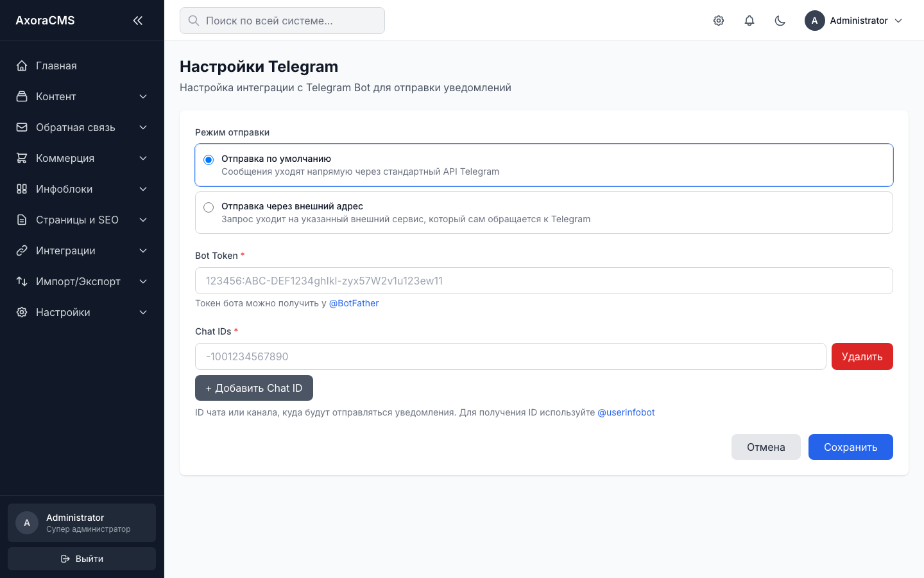The image size is (924, 578).
Task: Open the Интеграции sidebar menu item
Action: coord(82,250)
